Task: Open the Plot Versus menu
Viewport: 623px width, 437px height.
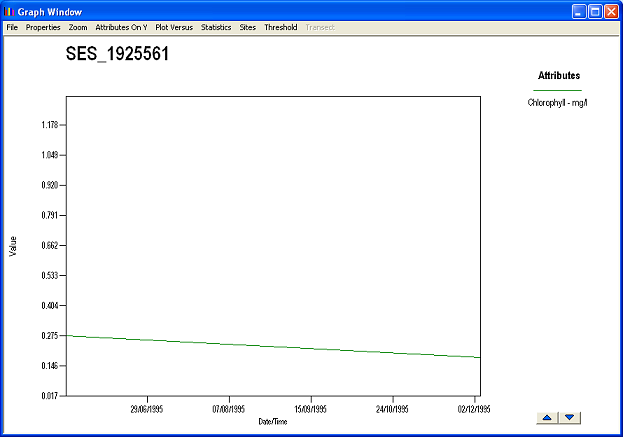Action: 174,27
